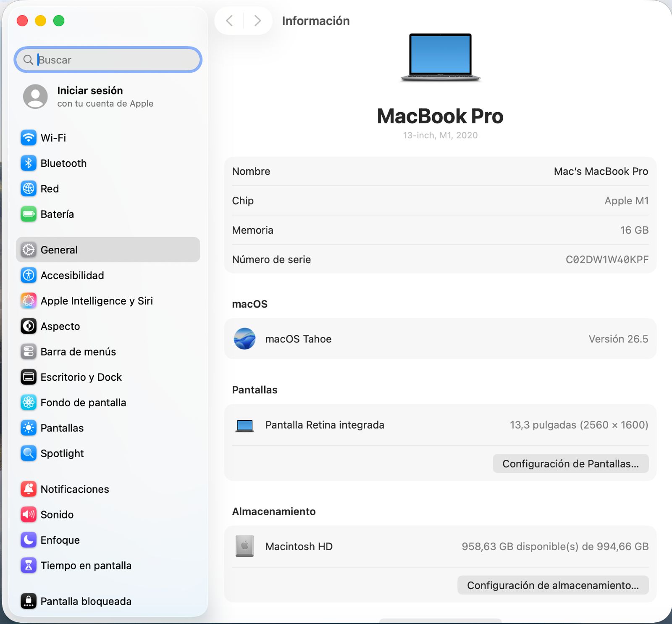The height and width of the screenshot is (624, 672).
Task: Click the Aspecto icon
Action: [29, 326]
